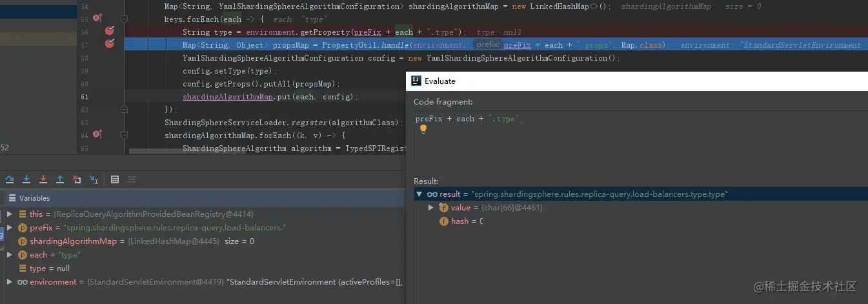The width and height of the screenshot is (868, 304).
Task: Click into the Code fragment input field
Action: click(x=640, y=135)
